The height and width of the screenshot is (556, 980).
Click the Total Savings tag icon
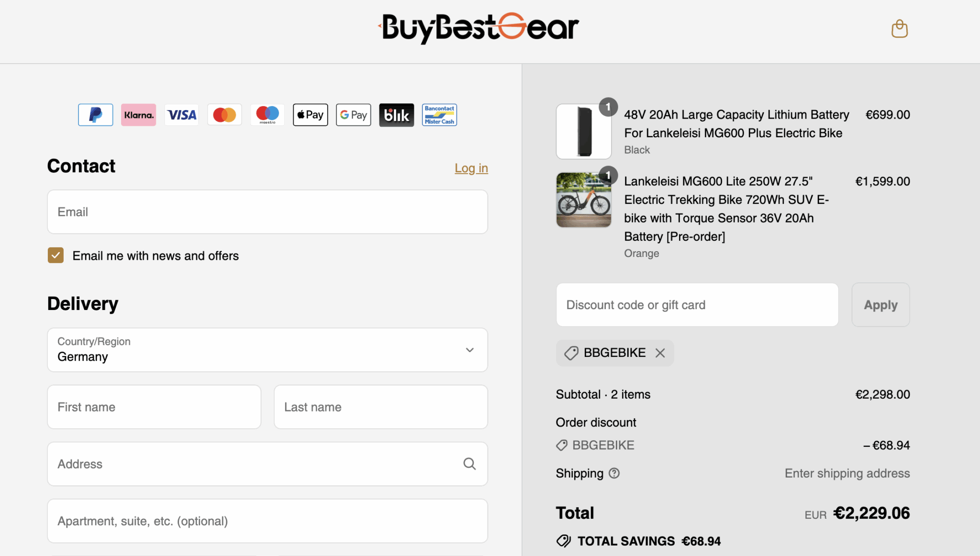[x=564, y=541]
